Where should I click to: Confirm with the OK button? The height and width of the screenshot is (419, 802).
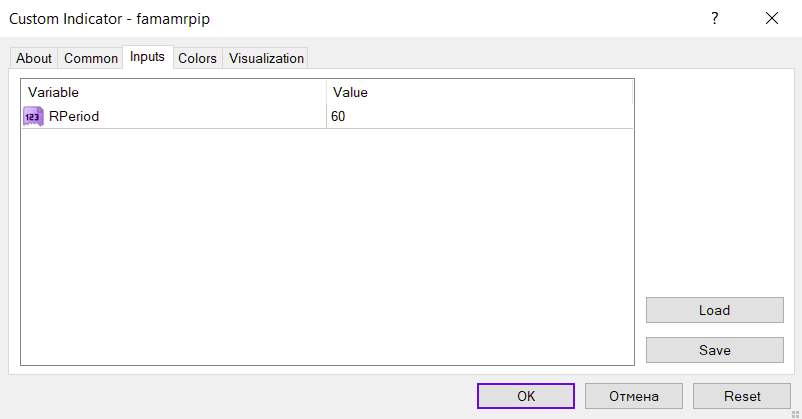point(526,396)
